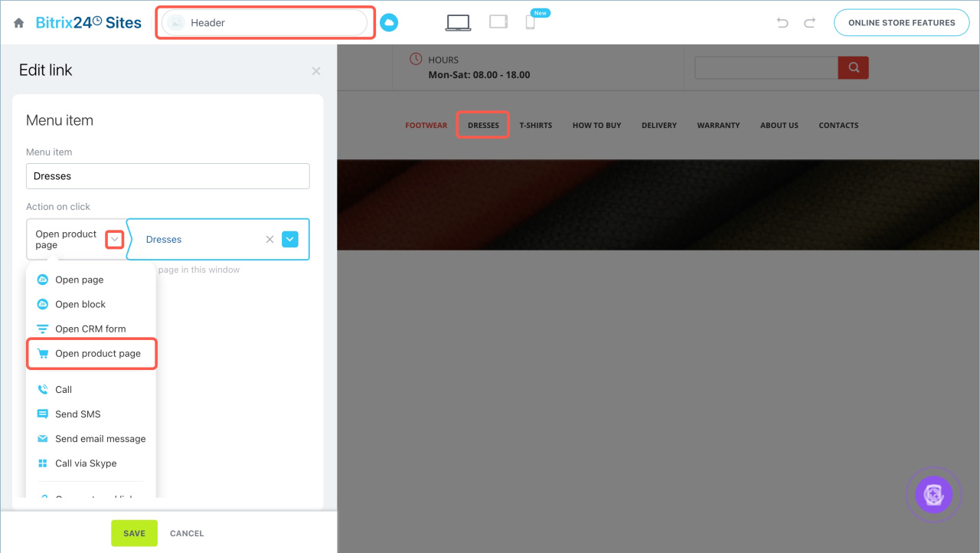Open the blue Dresses target dropdown
Screen dimensions: 980x553
(x=290, y=240)
